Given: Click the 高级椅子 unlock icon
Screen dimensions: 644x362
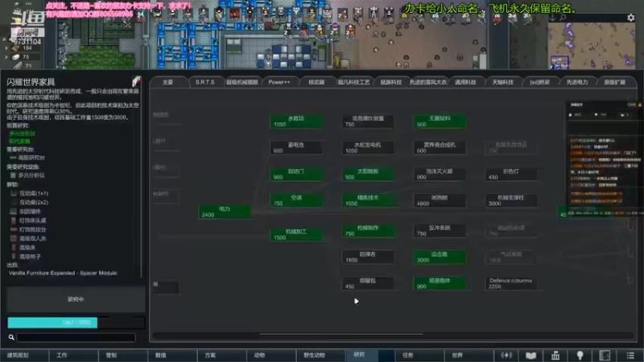Looking at the screenshot, I should 14,257.
